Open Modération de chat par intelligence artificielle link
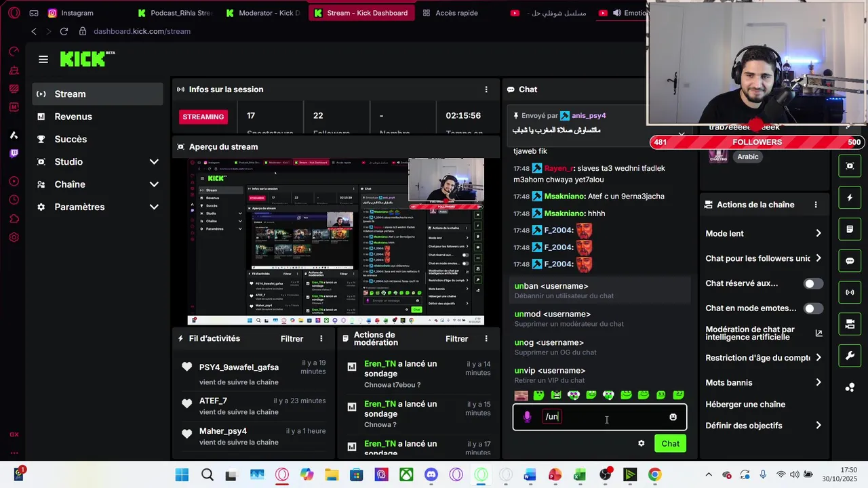 (764, 333)
